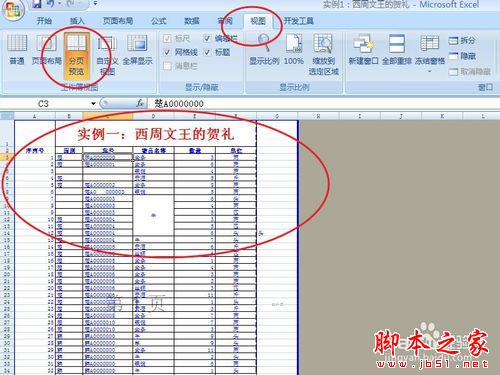Viewport: 500px width, 375px height.
Task: Toggle the 标题 headings checkbox
Action: click(x=217, y=52)
